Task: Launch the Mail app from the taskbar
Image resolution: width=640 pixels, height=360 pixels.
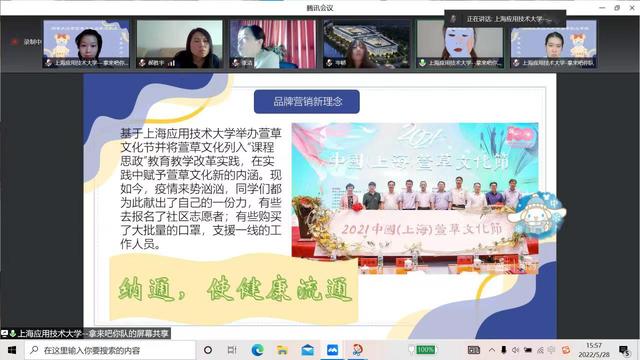Action: click(307, 350)
